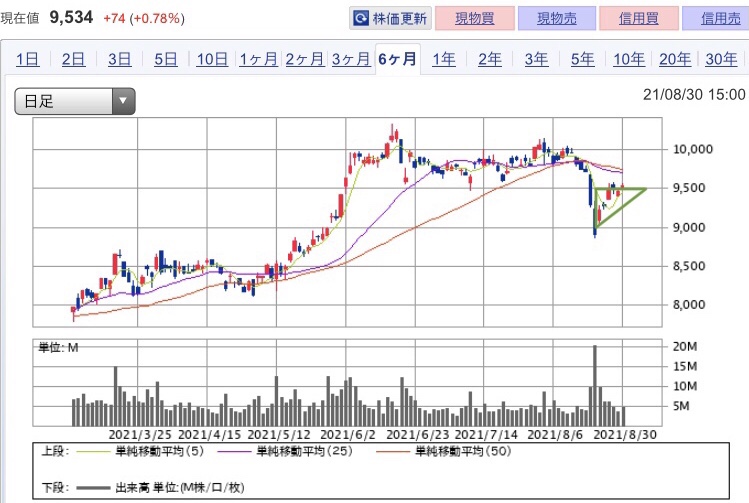This screenshot has height=503, width=749.
Task: Switch to the 1日 chart period tab
Action: point(28,59)
